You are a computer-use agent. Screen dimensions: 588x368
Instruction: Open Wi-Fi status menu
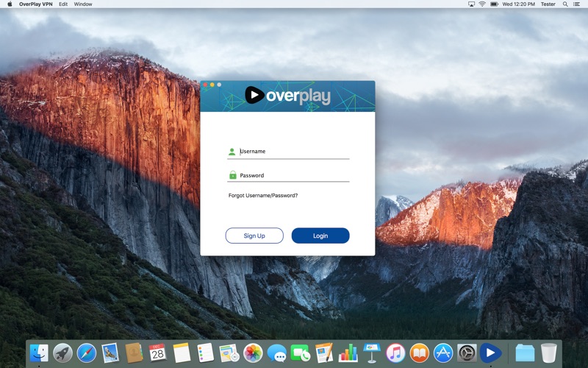pyautogui.click(x=482, y=4)
